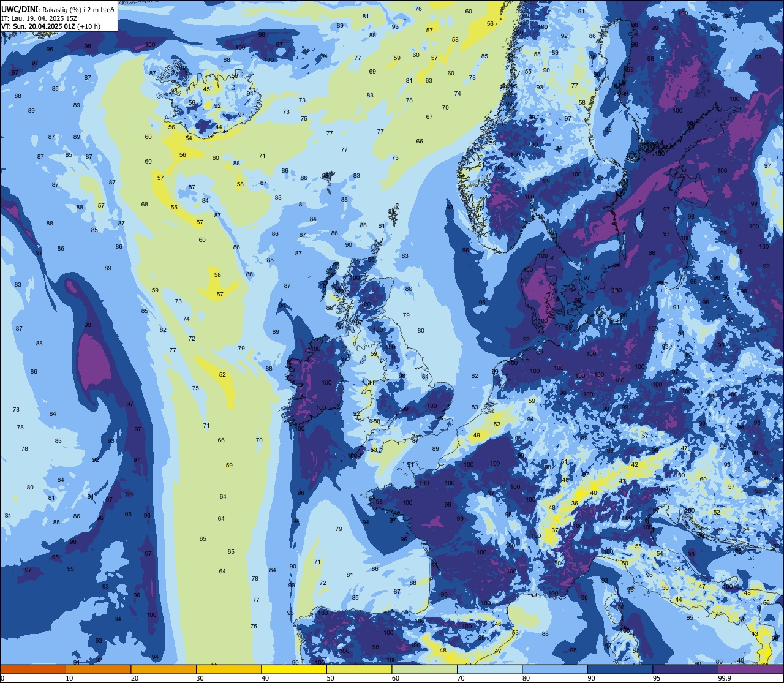
Task: Click the '99.9' legend tick label
Action: coord(725,678)
